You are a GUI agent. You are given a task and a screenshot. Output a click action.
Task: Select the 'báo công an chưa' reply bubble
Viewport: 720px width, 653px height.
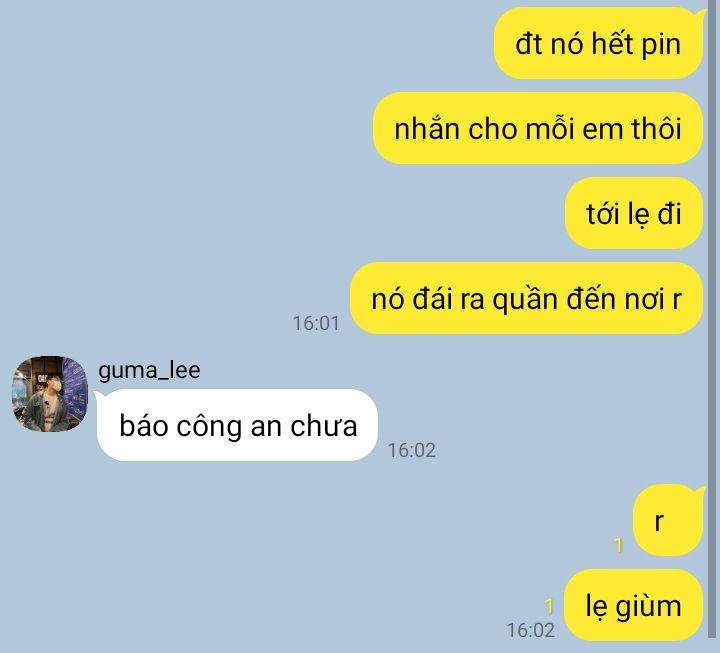237,425
